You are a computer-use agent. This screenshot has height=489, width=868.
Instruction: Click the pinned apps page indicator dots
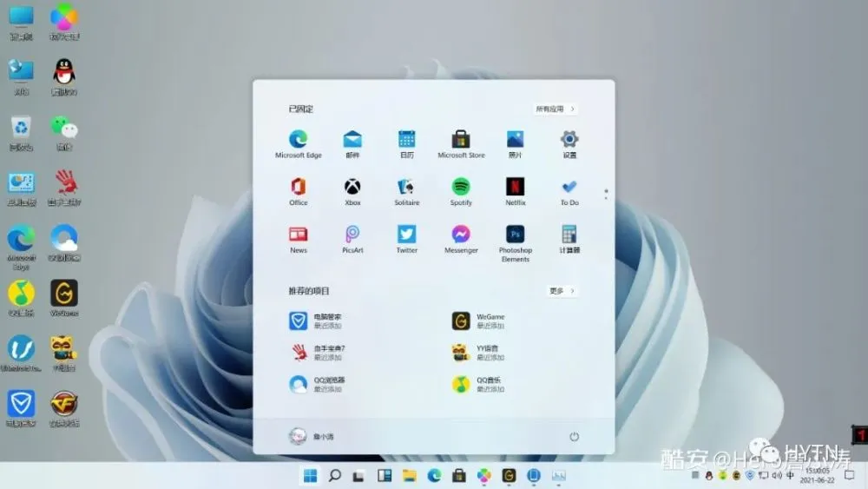[606, 194]
